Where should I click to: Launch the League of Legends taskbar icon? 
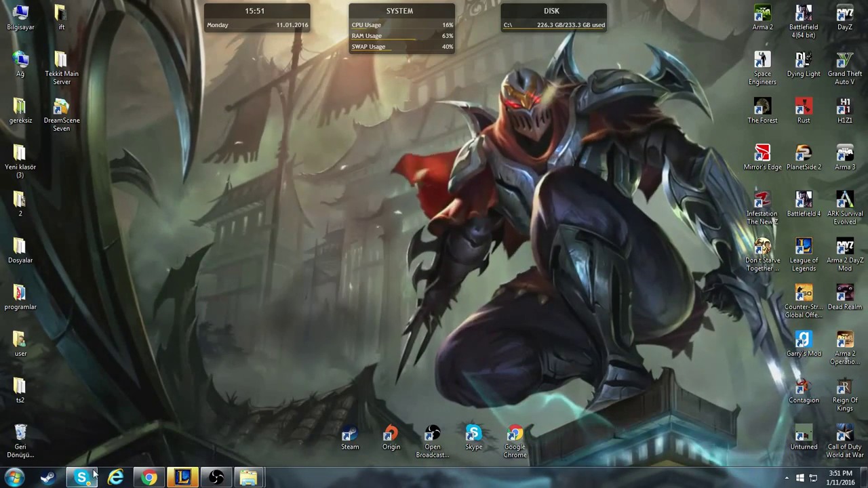182,478
